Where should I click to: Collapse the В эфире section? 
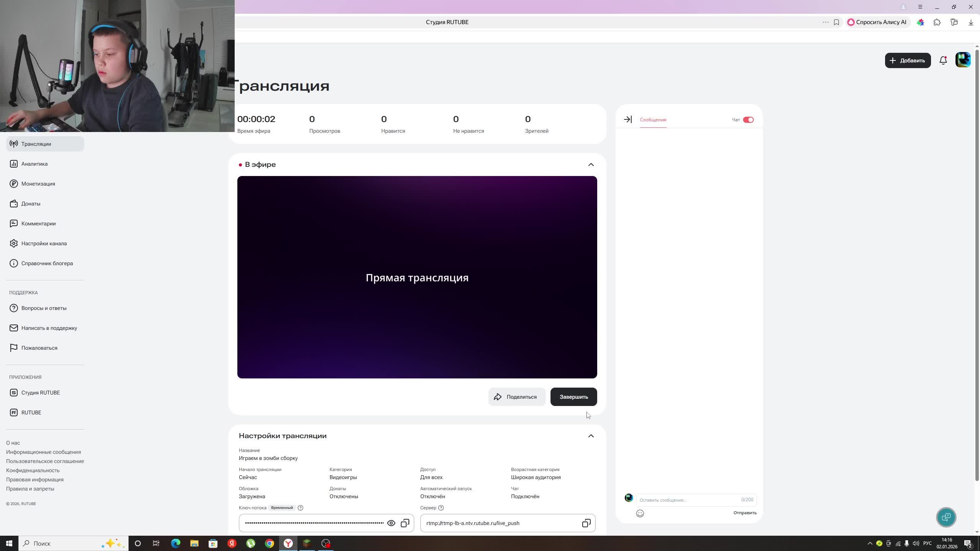point(591,165)
